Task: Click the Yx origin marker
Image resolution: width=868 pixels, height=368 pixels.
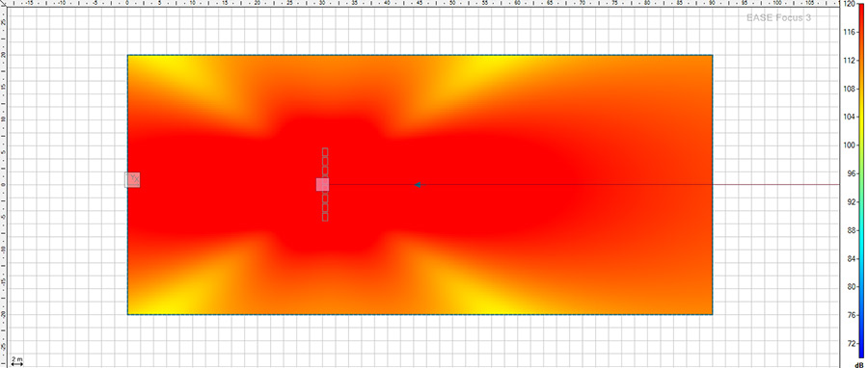Action: pyautogui.click(x=133, y=179)
